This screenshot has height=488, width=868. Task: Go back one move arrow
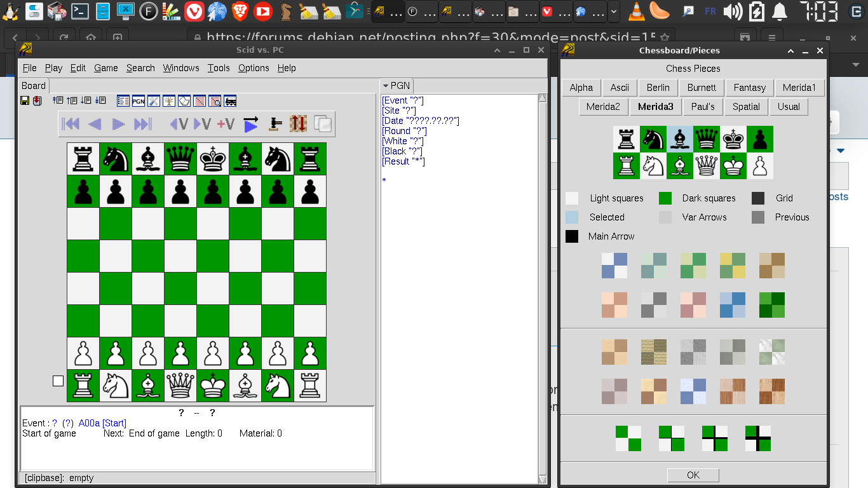click(95, 124)
